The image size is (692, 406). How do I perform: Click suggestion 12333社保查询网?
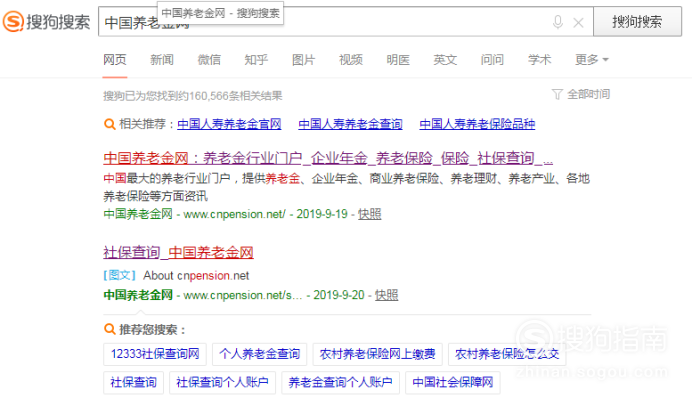coord(155,354)
